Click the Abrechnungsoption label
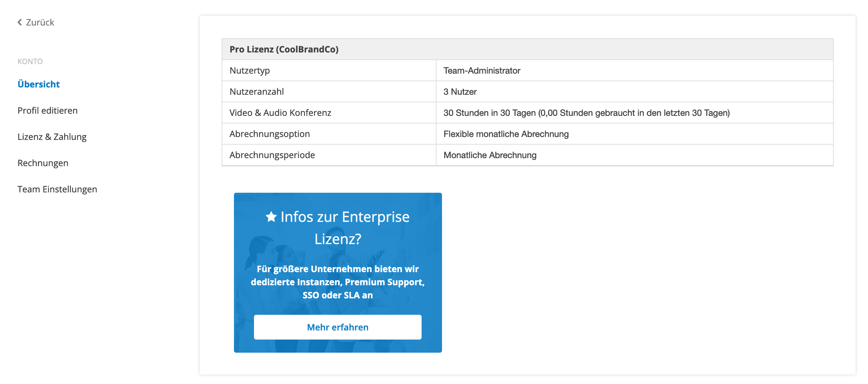Viewport: 868px width, 384px height. [270, 134]
